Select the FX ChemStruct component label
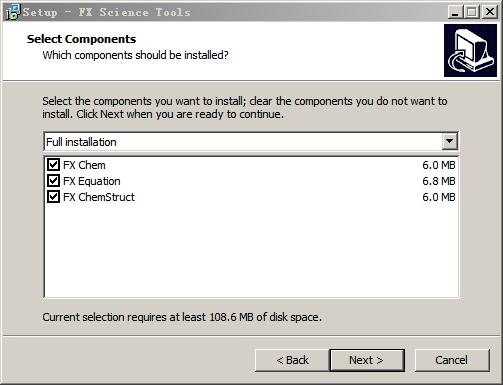Screen dimensions: 503x385 tap(99, 197)
